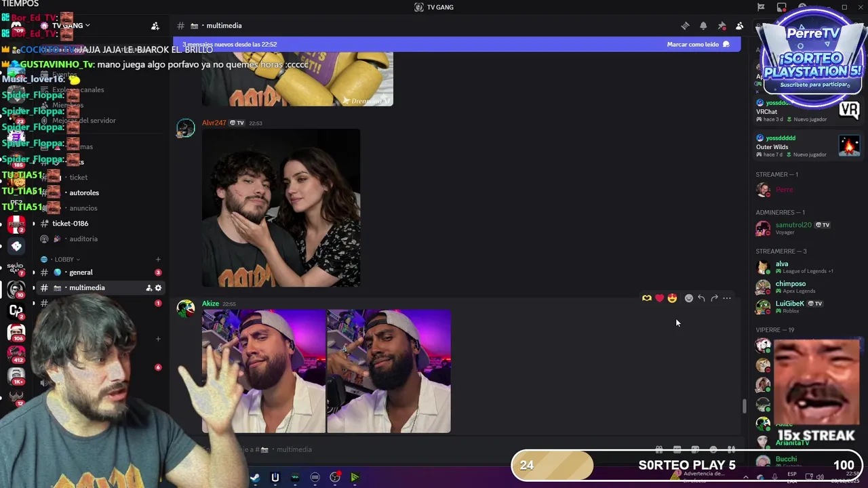Collapse the LOBBY category
This screenshot has height=488, width=868.
66,259
